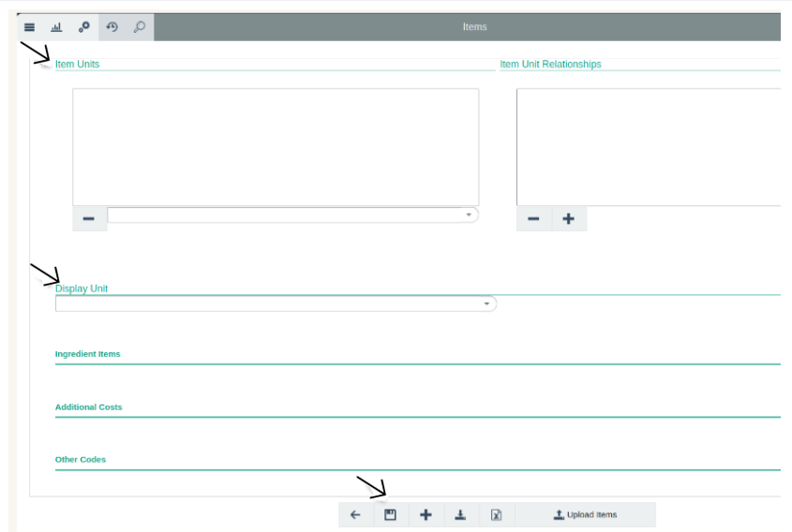
Task: Click the Items title in header bar
Action: click(475, 27)
